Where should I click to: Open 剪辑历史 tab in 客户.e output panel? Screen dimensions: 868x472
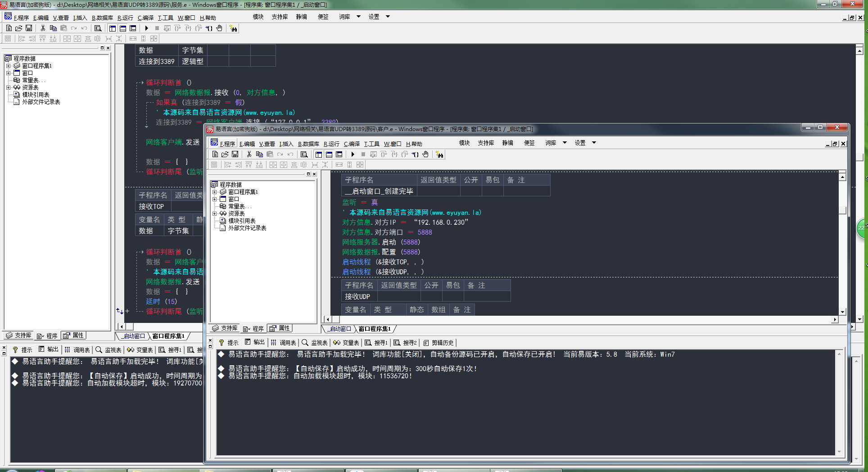[x=439, y=343]
